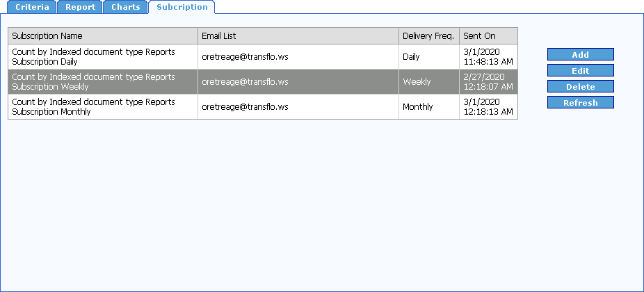Refresh the subscription list
Viewport: 644px width, 292px height.
click(580, 103)
